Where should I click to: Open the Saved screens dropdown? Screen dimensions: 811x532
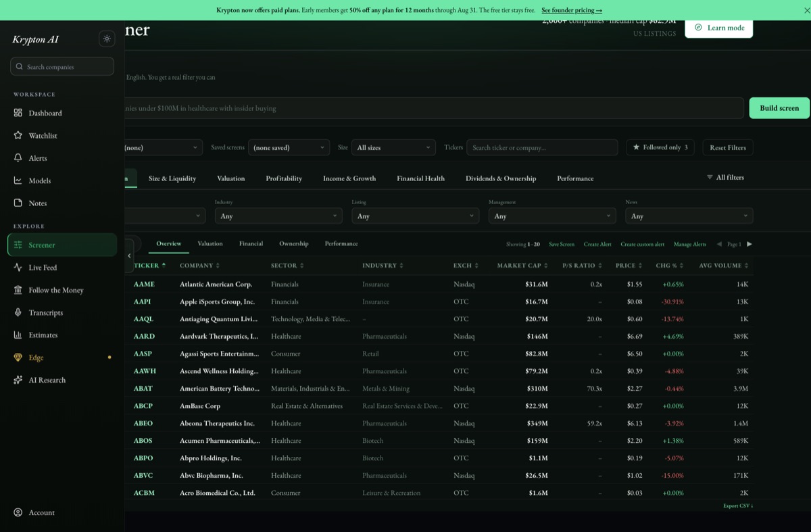pos(289,147)
